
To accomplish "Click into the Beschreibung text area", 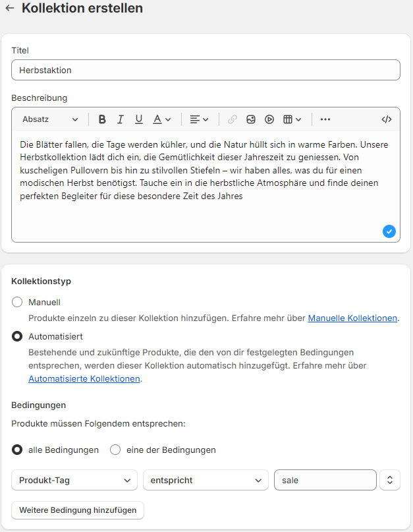I will 206,186.
